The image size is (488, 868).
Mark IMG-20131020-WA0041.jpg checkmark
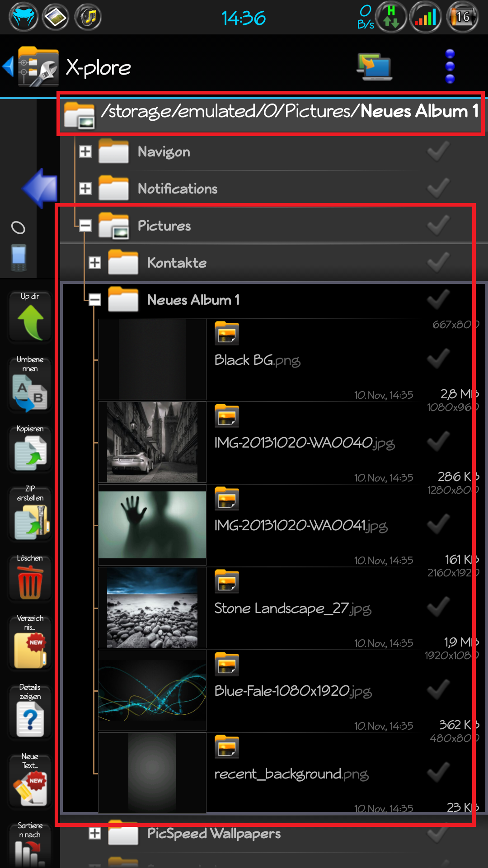tap(438, 524)
